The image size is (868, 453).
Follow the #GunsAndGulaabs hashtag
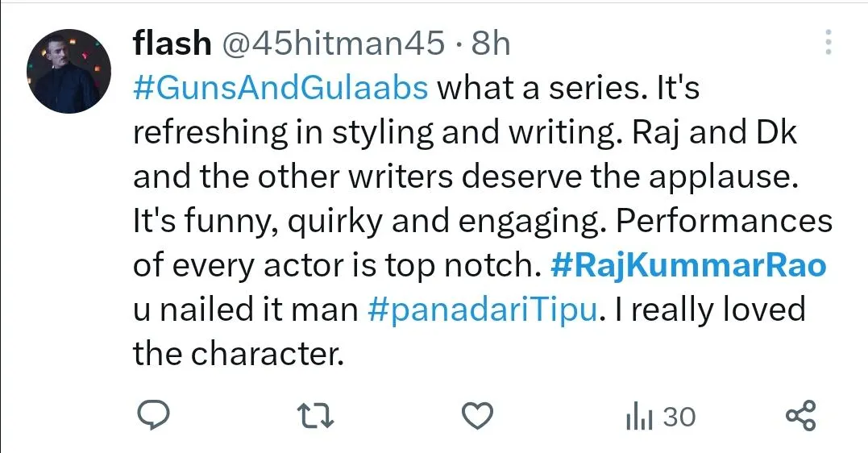[x=280, y=88]
